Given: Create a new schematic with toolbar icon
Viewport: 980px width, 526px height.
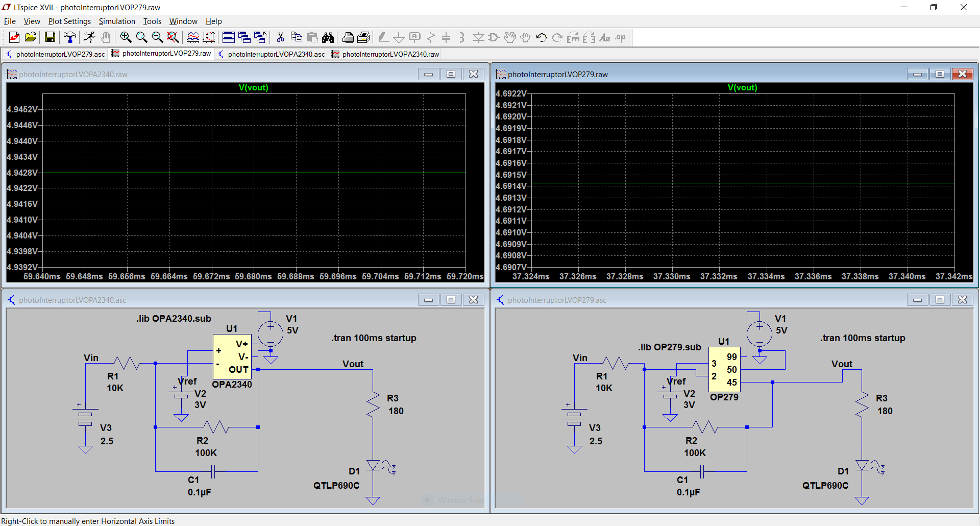Looking at the screenshot, I should 14,37.
